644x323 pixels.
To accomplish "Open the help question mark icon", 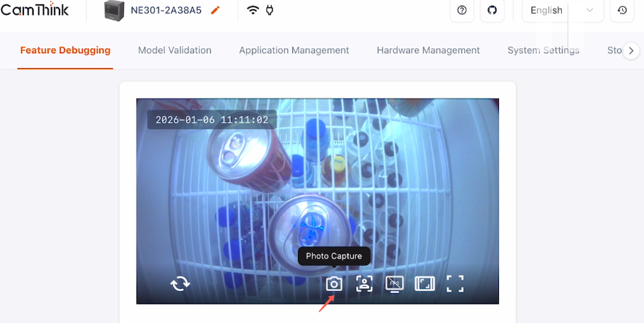I will click(x=461, y=11).
